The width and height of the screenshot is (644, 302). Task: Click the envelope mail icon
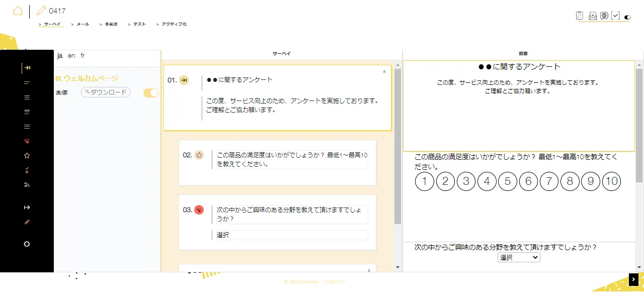pos(593,16)
